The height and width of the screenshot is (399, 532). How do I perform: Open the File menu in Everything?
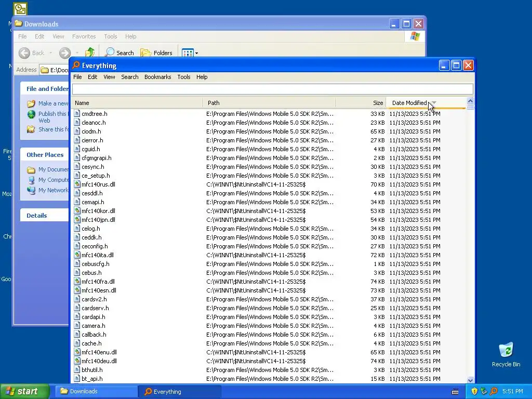point(77,77)
